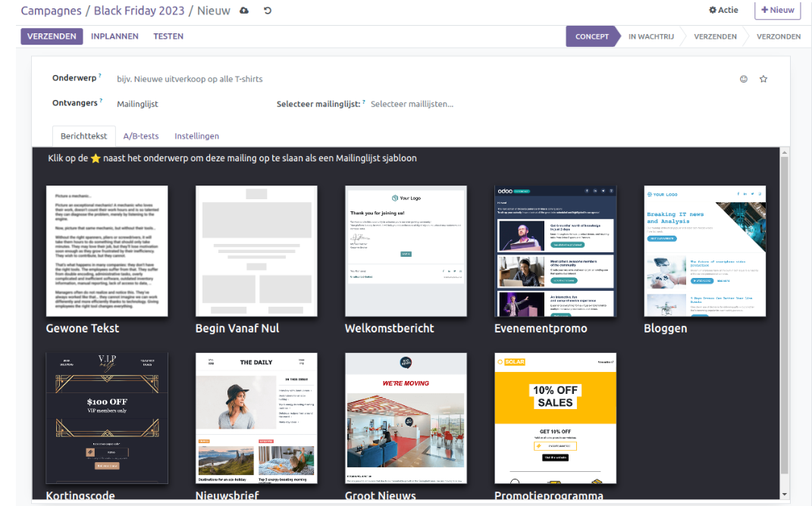812x506 pixels.
Task: Choose the Promotieprogramma 10% off thumbnail
Action: click(555, 418)
